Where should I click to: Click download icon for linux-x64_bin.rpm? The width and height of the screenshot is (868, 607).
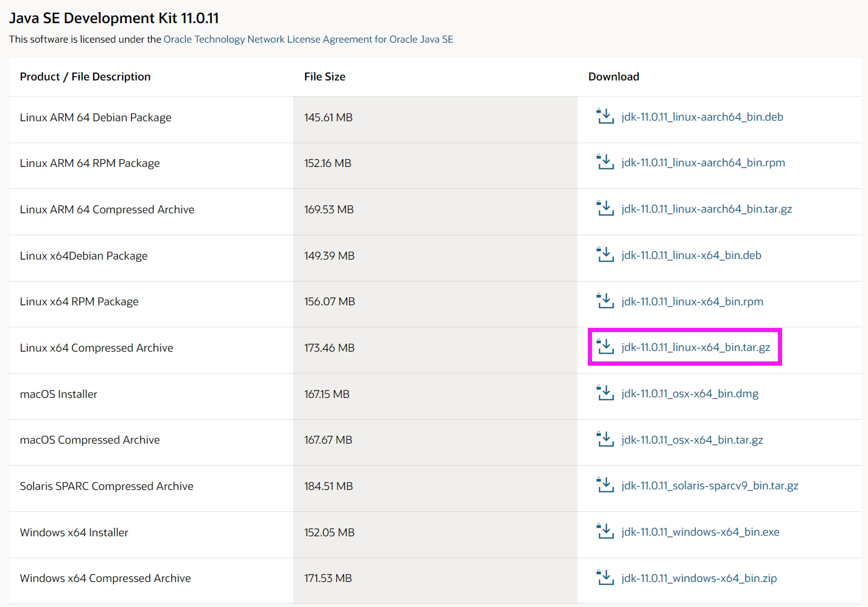point(605,300)
